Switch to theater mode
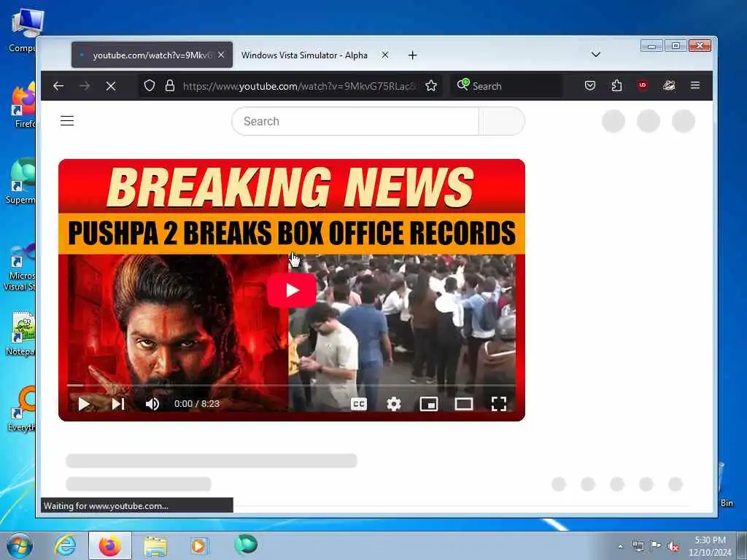The image size is (747, 560). 463,404
